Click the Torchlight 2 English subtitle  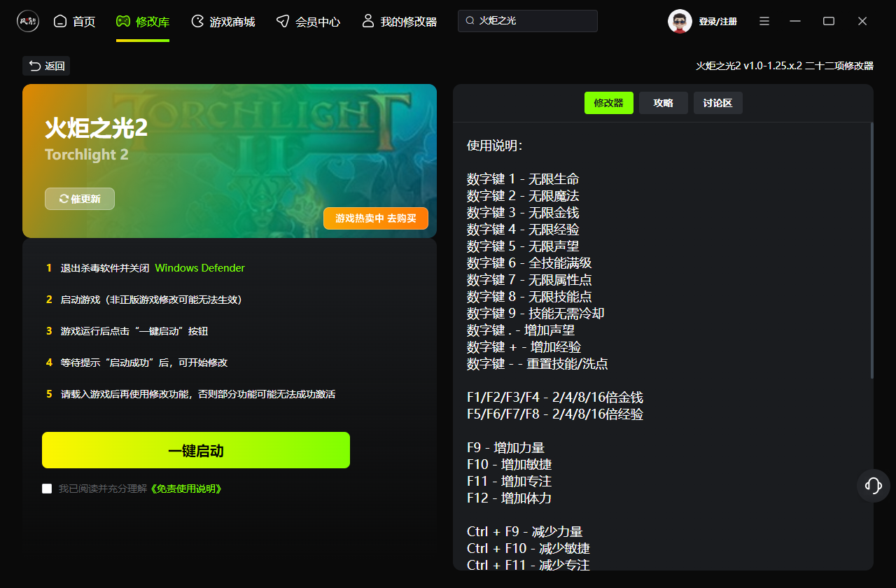[x=87, y=155]
